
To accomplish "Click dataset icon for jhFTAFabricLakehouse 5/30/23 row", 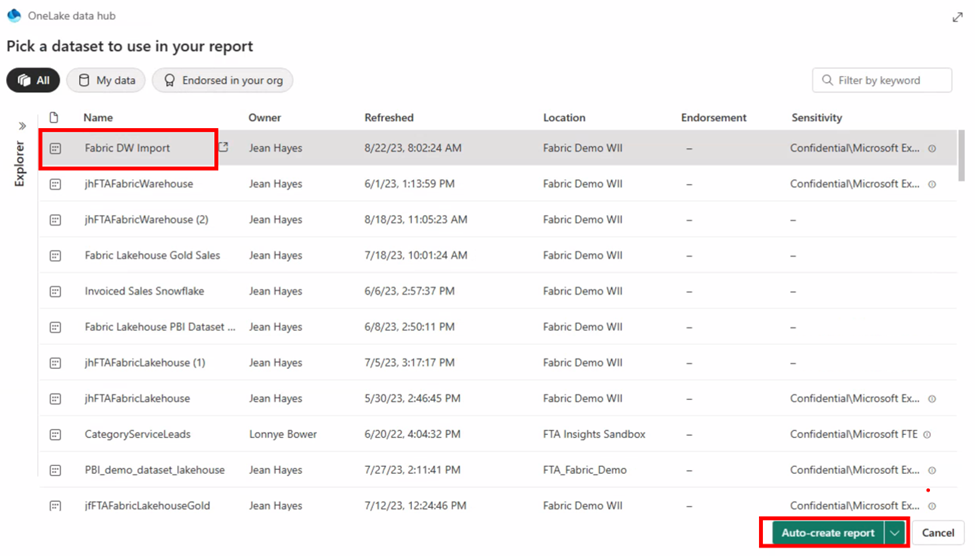I will [x=55, y=399].
